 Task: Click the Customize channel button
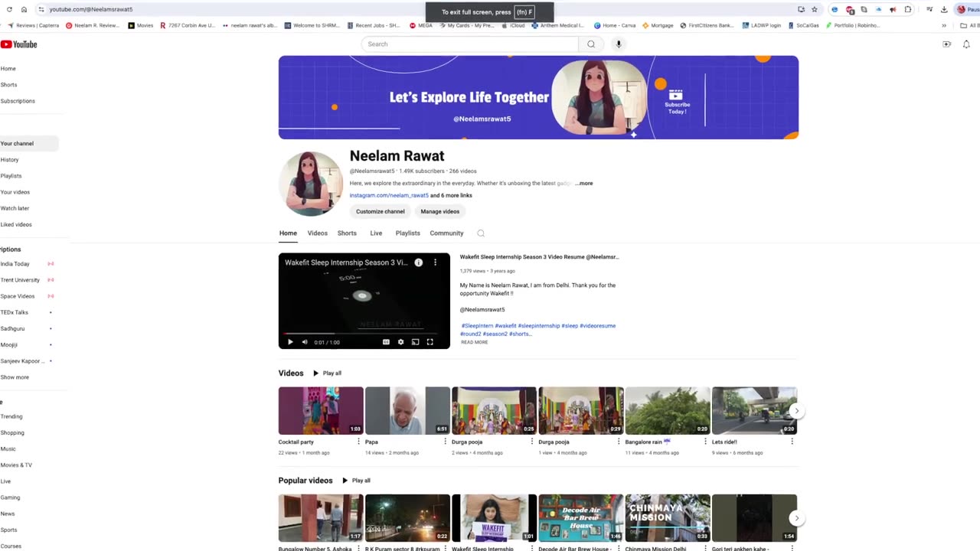coord(381,211)
